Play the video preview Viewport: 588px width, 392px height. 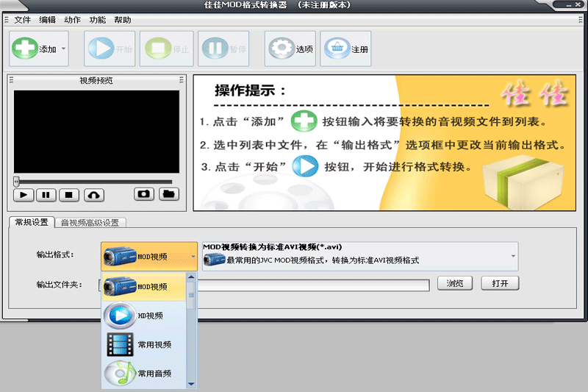click(24, 195)
